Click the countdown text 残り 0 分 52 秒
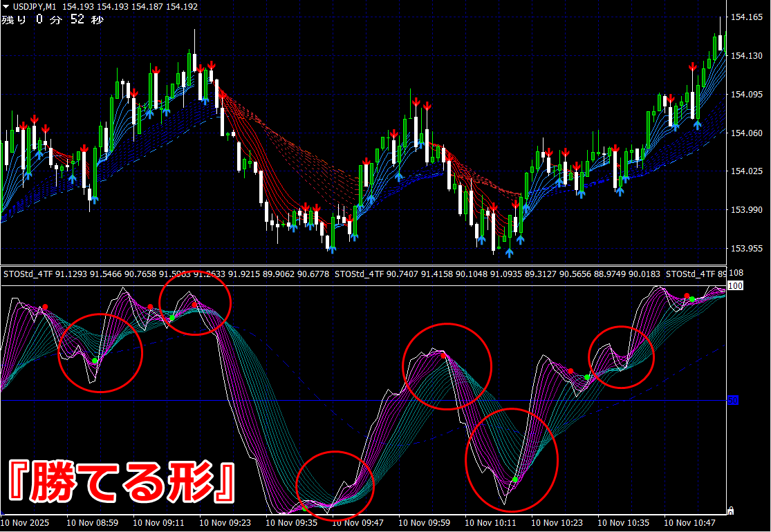The width and height of the screenshot is (771, 532). coord(53,19)
